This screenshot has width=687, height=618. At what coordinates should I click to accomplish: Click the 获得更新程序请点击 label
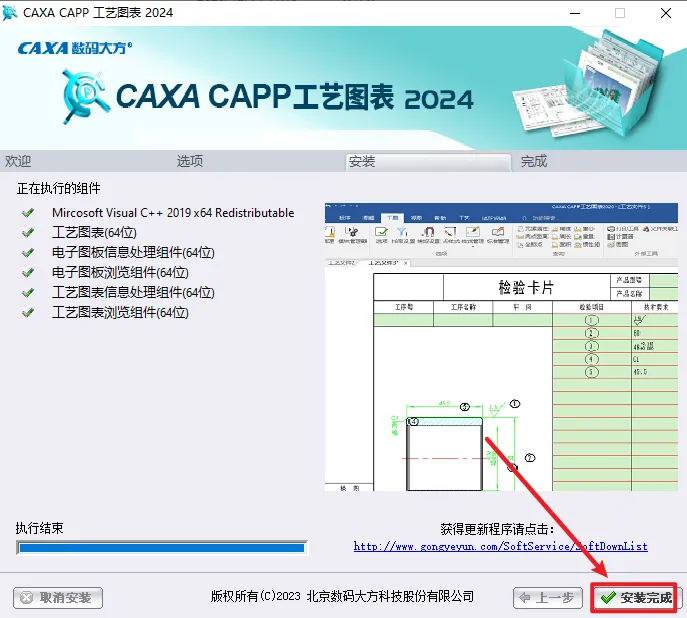(497, 530)
